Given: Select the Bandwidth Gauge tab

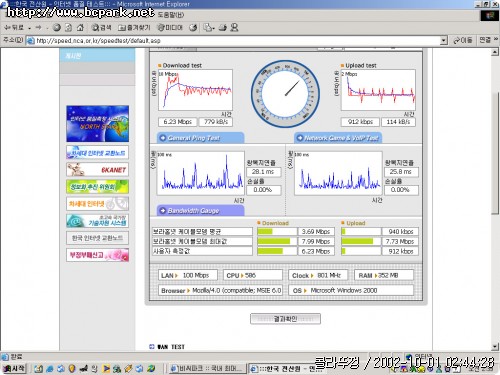Looking at the screenshot, I should coord(200,211).
